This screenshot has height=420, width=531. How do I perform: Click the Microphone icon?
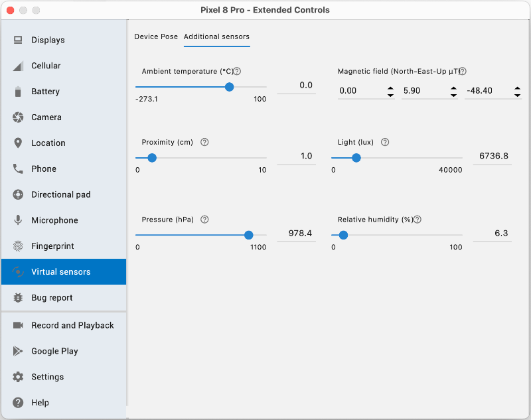pos(18,220)
